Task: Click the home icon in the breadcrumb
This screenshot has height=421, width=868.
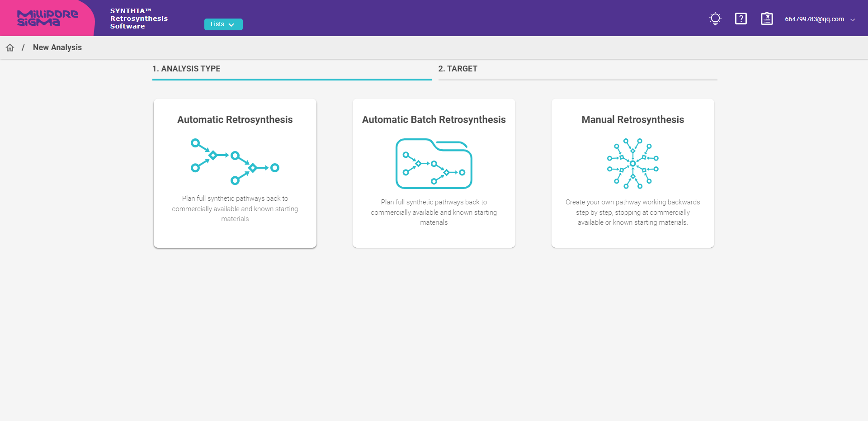Action: pyautogui.click(x=10, y=47)
